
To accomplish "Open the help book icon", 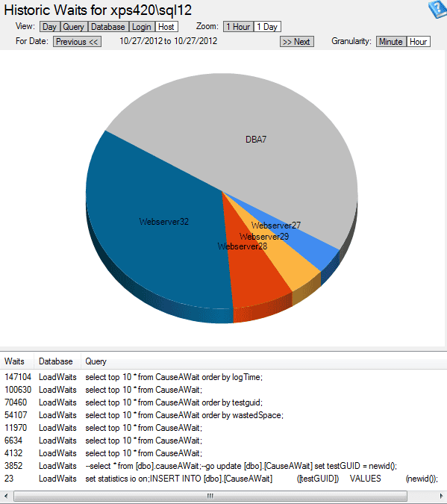I will click(x=438, y=9).
